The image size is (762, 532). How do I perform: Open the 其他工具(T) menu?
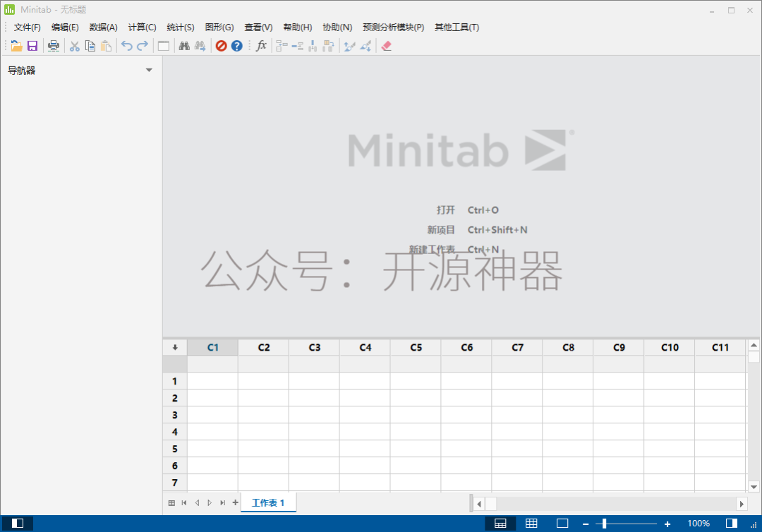(456, 28)
